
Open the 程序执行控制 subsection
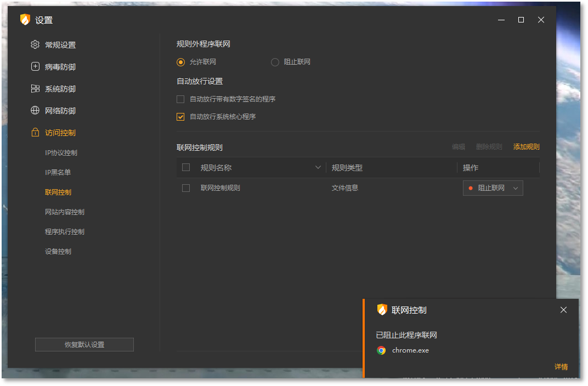65,231
